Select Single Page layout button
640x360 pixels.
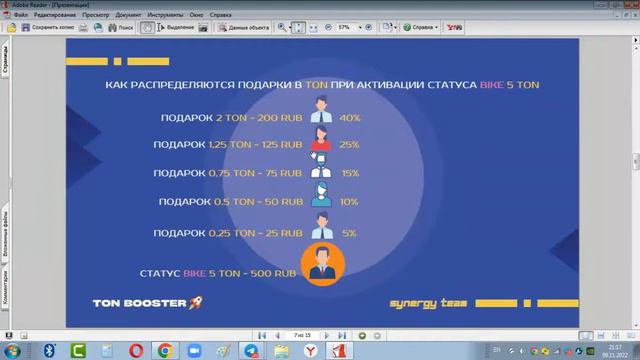click(x=586, y=336)
